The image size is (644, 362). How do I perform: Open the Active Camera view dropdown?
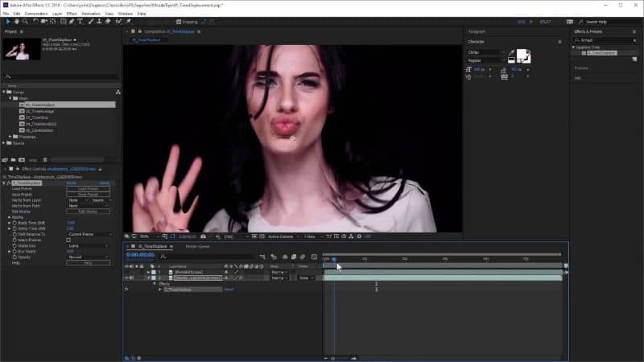point(283,237)
